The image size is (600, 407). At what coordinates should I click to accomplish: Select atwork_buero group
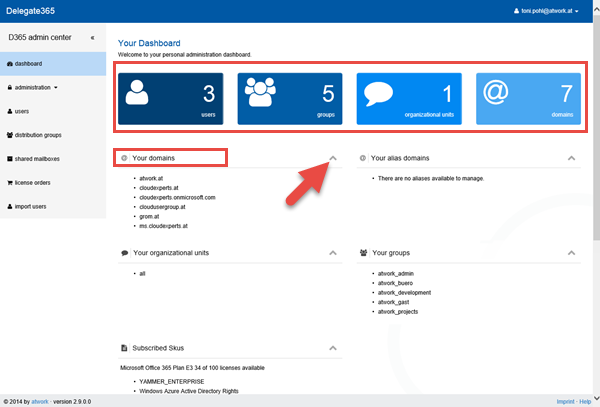(x=395, y=283)
